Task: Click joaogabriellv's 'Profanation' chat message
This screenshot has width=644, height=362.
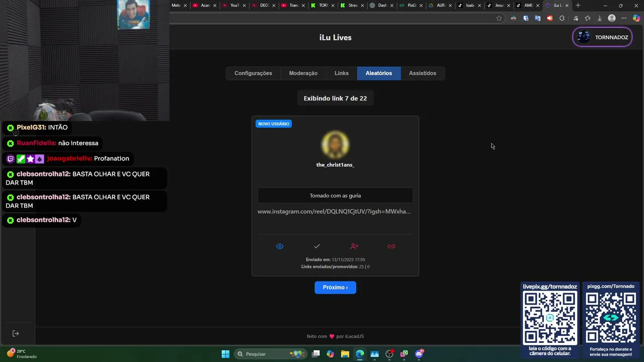Action: [112, 158]
